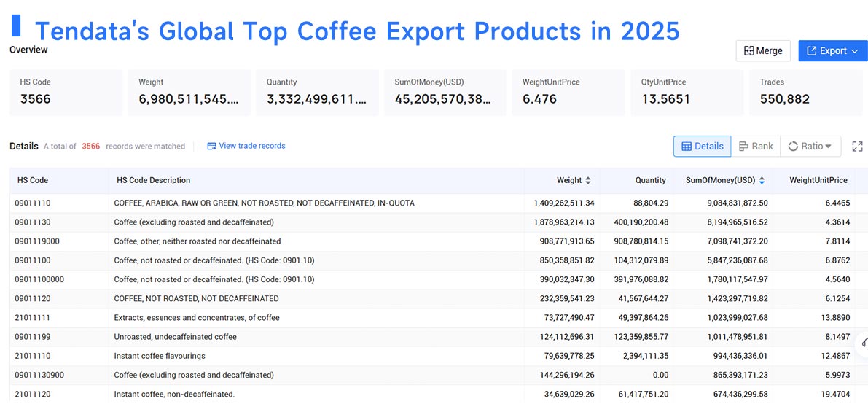This screenshot has height=404, width=868.
Task: Click the Trades 550,882 overview card
Action: pos(805,93)
